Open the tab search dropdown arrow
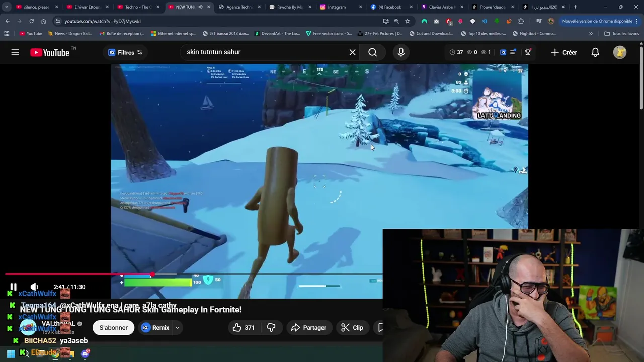The height and width of the screenshot is (362, 644). pyautogui.click(x=7, y=7)
